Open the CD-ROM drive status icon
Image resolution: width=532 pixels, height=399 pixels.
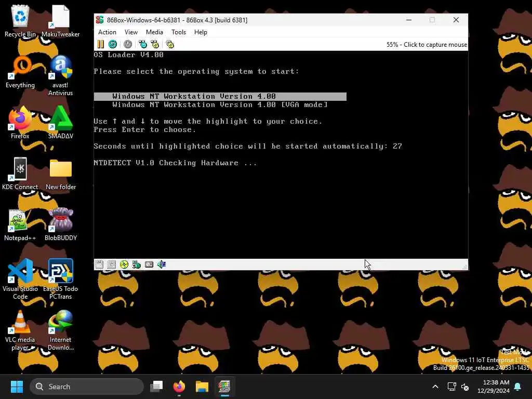124,264
